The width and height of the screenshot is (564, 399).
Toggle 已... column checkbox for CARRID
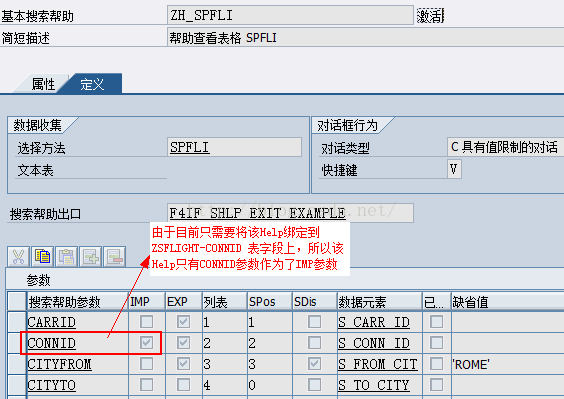point(436,322)
